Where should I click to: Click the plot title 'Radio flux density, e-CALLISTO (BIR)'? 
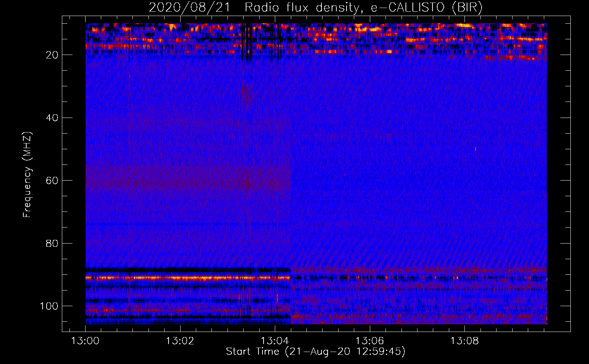(364, 8)
